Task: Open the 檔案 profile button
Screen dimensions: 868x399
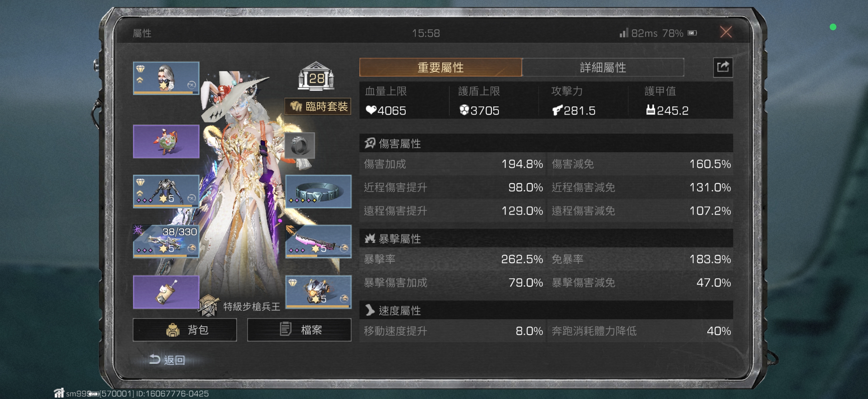Action: pos(299,330)
